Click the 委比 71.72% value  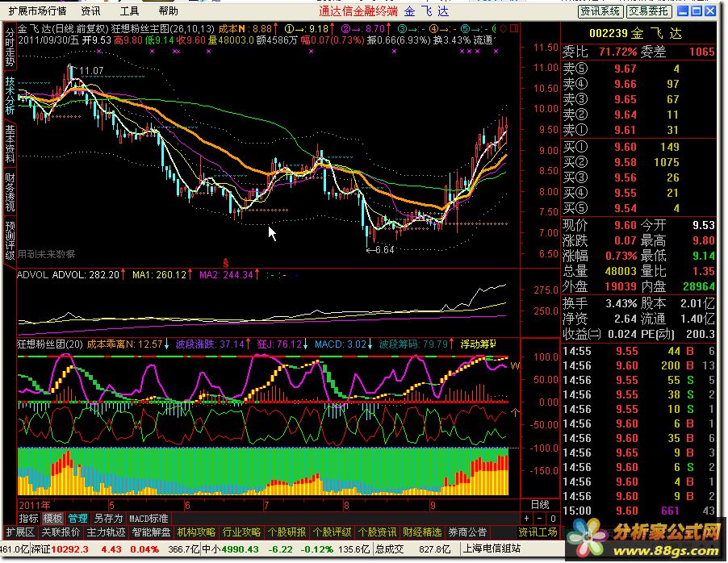[x=618, y=52]
